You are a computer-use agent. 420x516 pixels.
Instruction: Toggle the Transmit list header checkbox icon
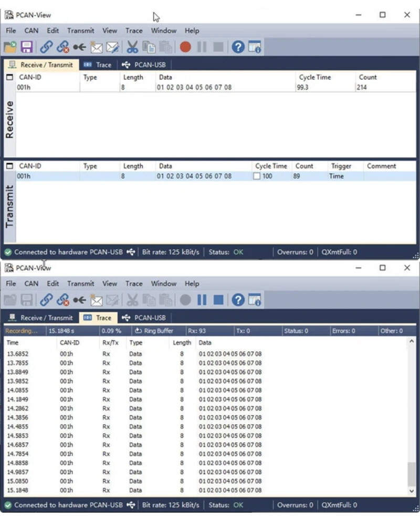coord(10,166)
